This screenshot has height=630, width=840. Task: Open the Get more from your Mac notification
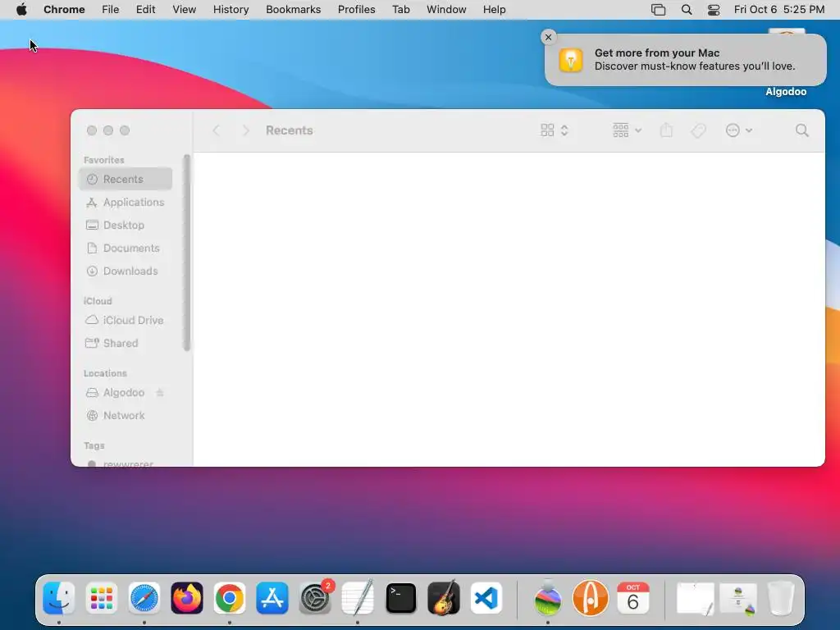[x=685, y=59]
